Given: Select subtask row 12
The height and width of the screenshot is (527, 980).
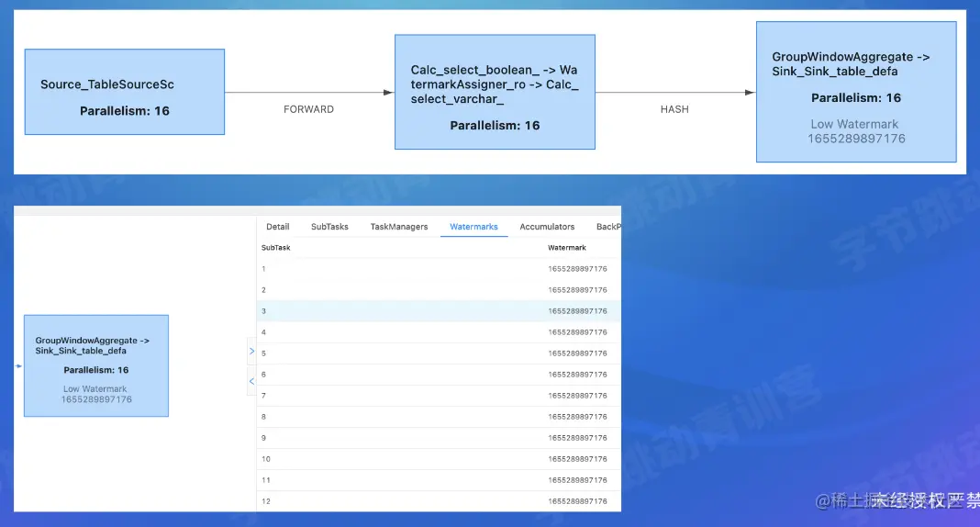Looking at the screenshot, I should pos(439,501).
